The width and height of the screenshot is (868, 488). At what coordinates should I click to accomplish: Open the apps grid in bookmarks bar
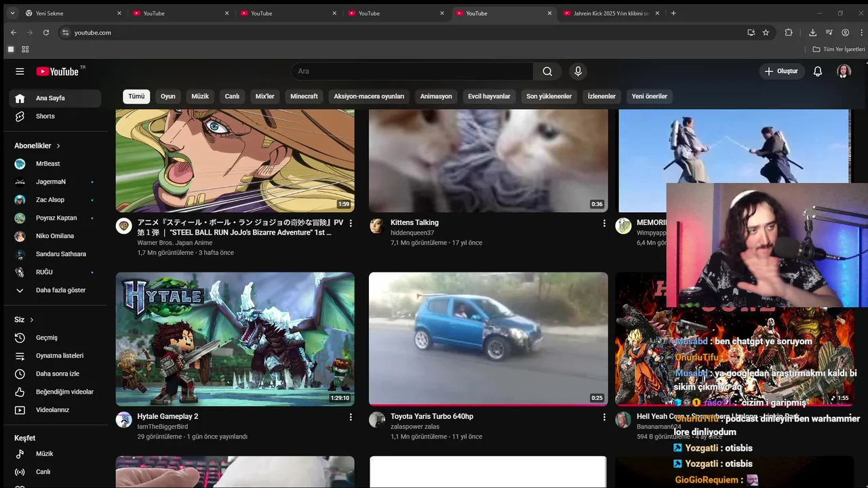[25, 49]
